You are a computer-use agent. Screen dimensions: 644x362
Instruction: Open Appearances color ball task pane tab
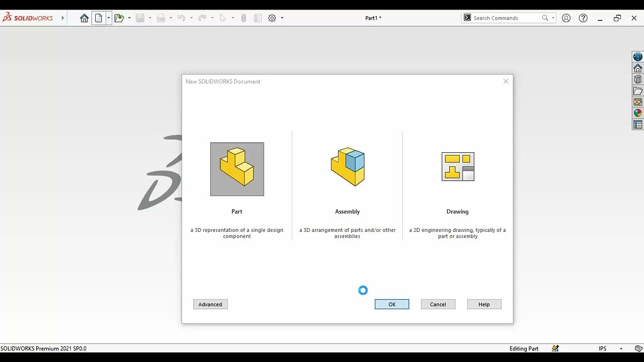pyautogui.click(x=638, y=113)
